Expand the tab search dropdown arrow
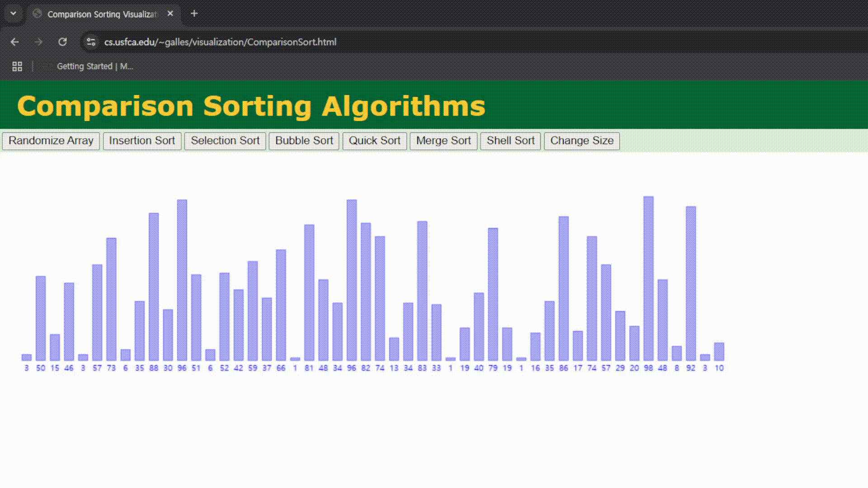 (x=13, y=14)
